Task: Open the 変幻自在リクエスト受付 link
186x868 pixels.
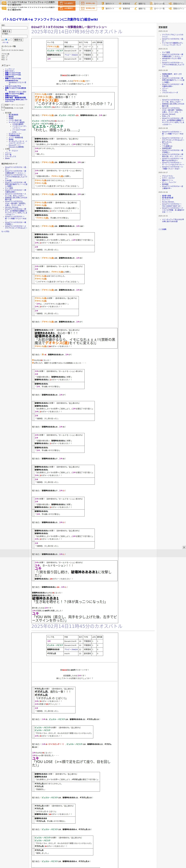Action: coord(17,92)
